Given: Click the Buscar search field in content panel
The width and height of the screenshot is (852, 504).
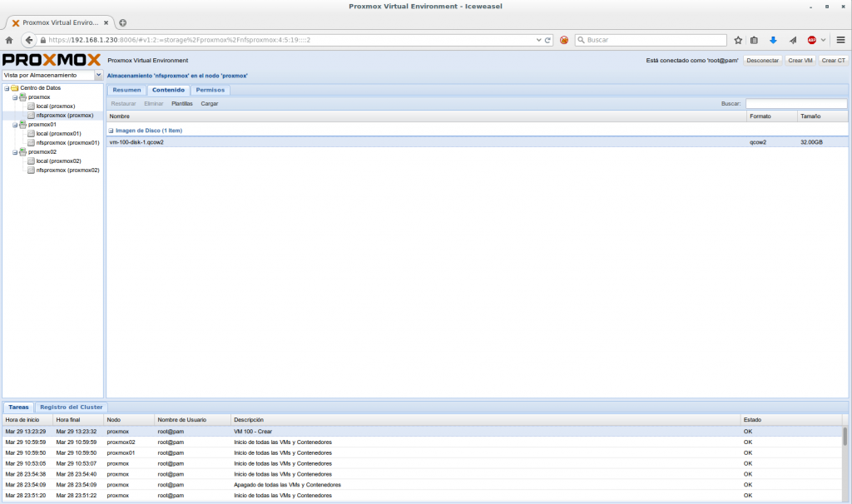Looking at the screenshot, I should point(796,104).
